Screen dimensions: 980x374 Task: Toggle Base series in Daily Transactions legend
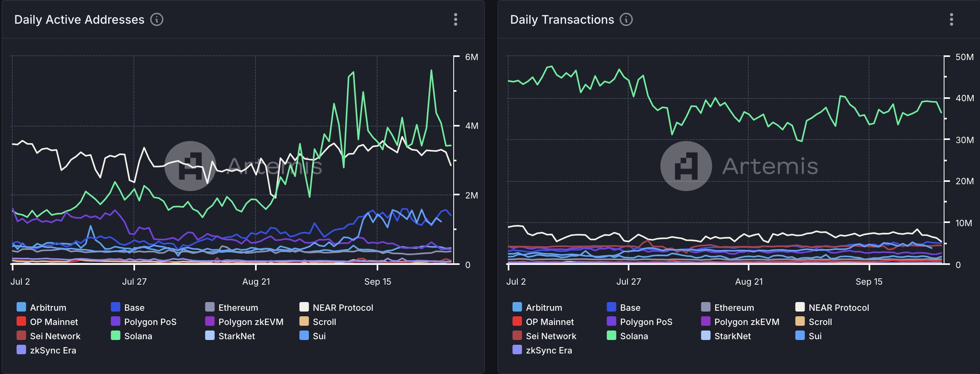click(x=623, y=307)
